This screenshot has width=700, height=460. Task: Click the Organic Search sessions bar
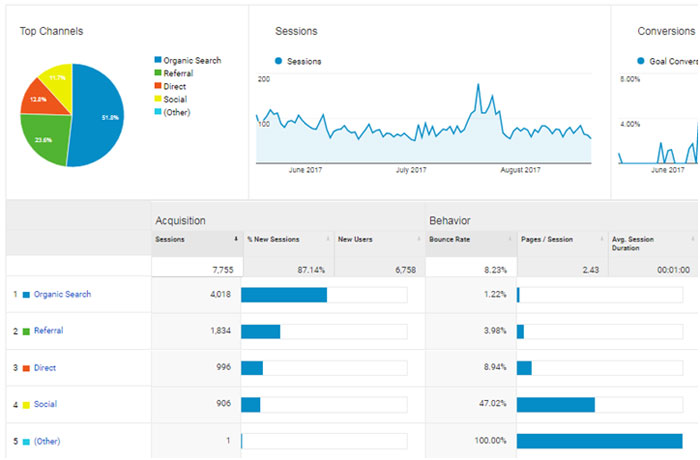click(x=284, y=295)
